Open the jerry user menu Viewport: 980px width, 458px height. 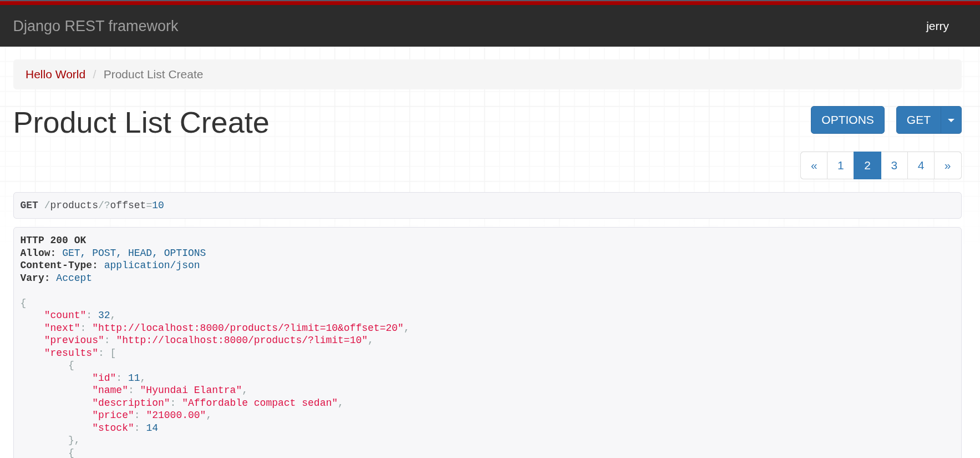(x=937, y=26)
